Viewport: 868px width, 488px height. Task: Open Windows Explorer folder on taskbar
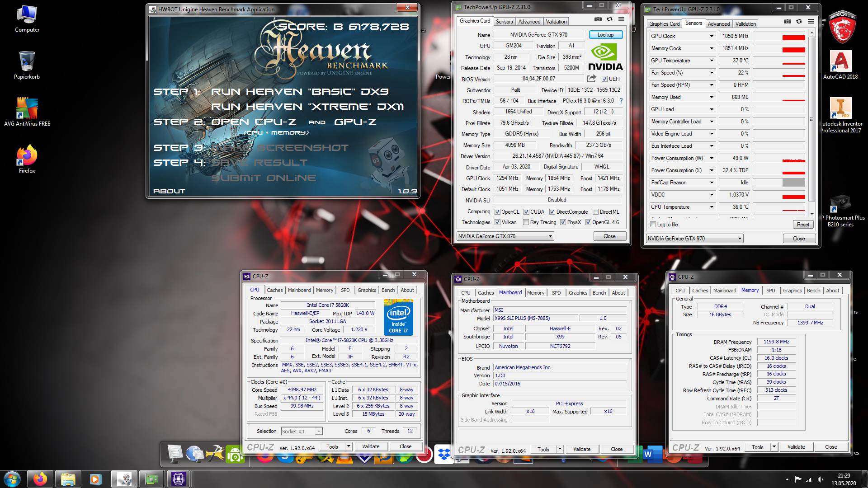click(68, 479)
